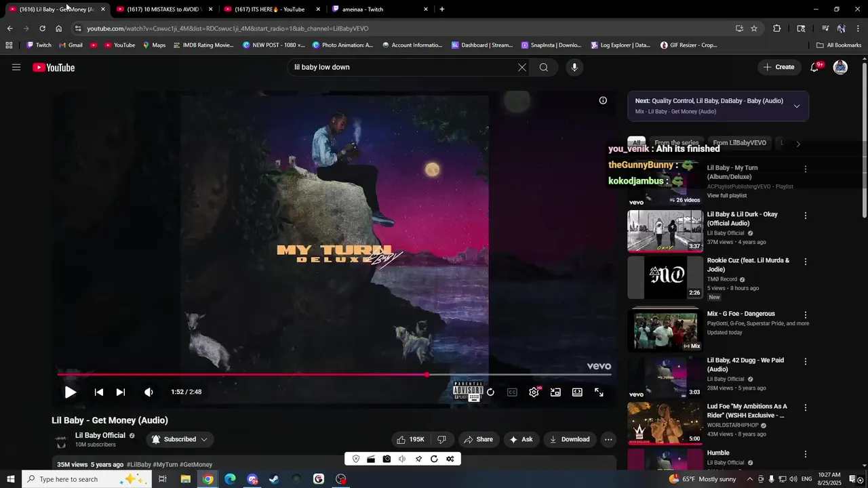Expand the Next playlist panel chevron
Image resolution: width=868 pixels, height=488 pixels.
pos(796,106)
